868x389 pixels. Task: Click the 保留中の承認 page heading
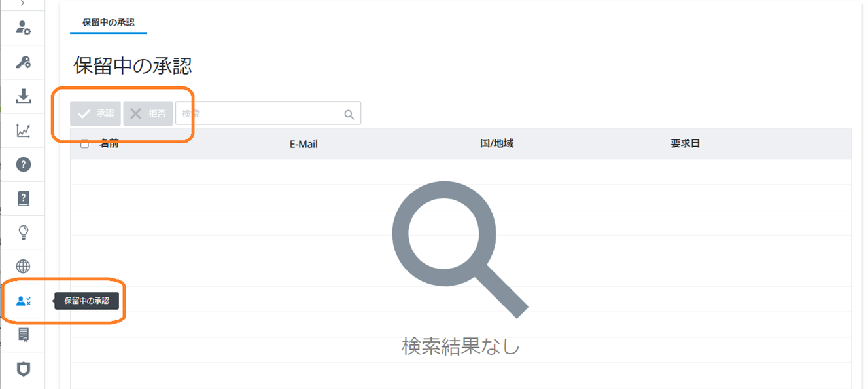[x=133, y=66]
